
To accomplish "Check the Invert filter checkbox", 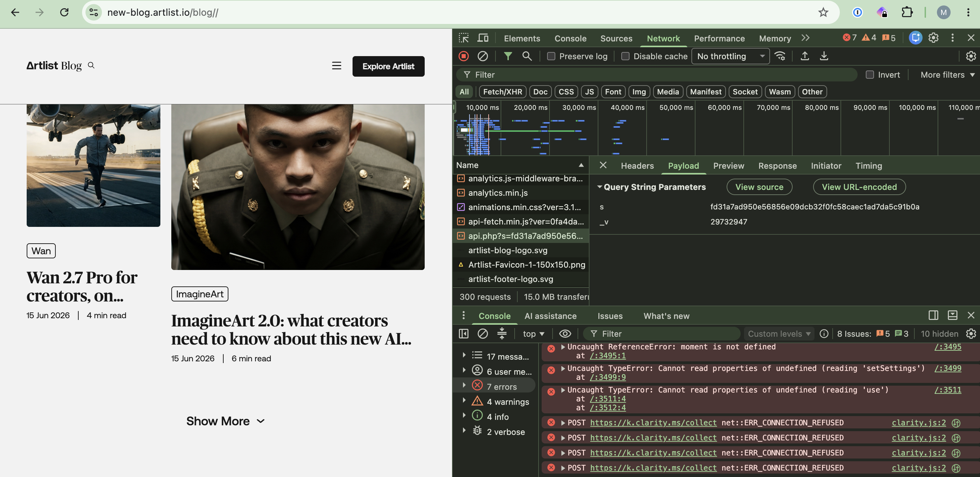I will (869, 75).
